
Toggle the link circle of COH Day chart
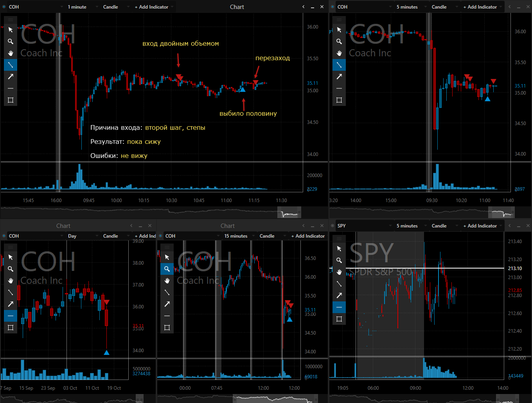(4, 236)
